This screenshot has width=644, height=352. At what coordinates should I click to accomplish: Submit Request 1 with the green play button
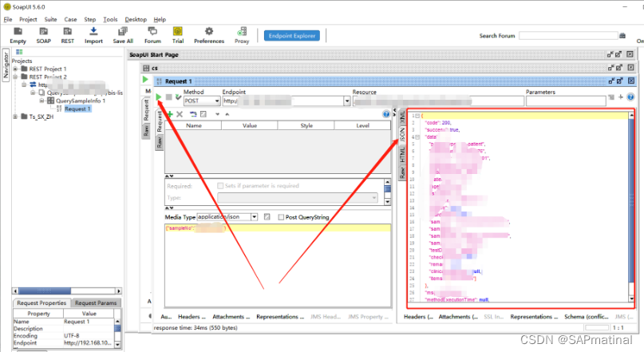pyautogui.click(x=159, y=97)
